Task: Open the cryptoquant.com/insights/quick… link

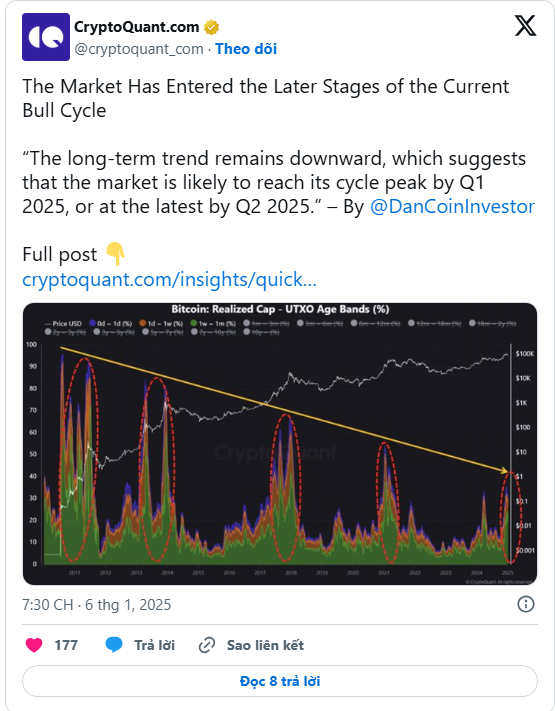Action: (x=170, y=279)
